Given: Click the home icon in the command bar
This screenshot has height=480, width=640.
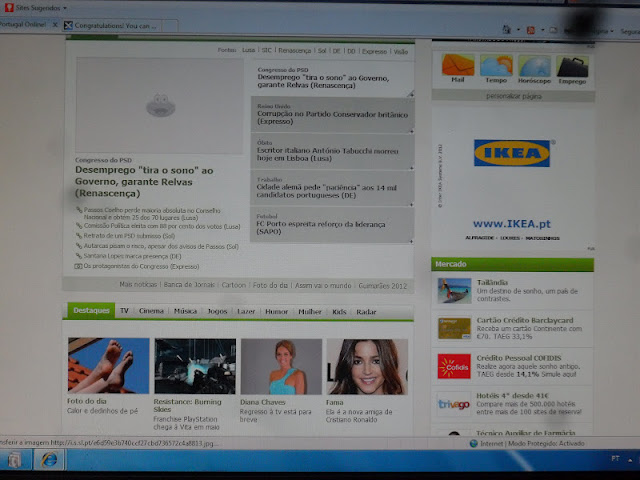Looking at the screenshot, I should pyautogui.click(x=507, y=29).
